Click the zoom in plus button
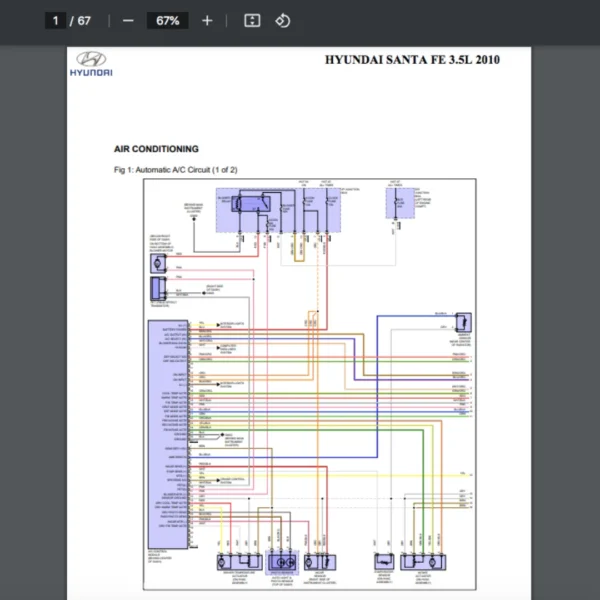 [207, 20]
